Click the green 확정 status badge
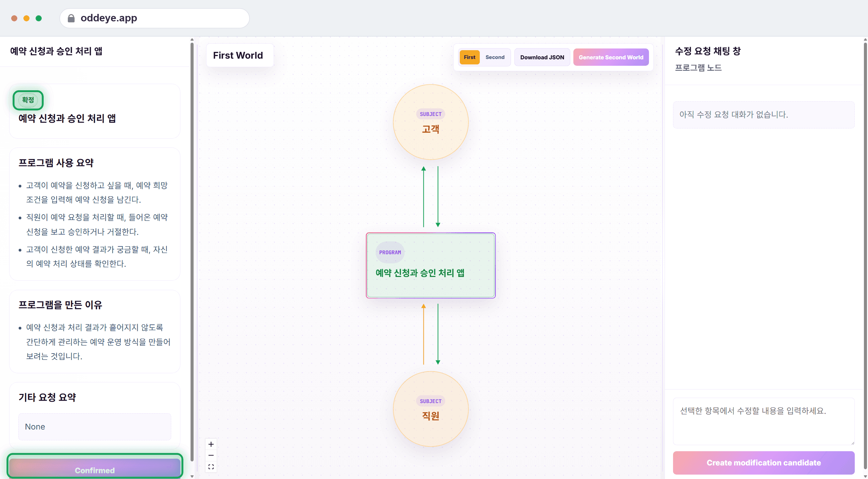 pyautogui.click(x=28, y=100)
